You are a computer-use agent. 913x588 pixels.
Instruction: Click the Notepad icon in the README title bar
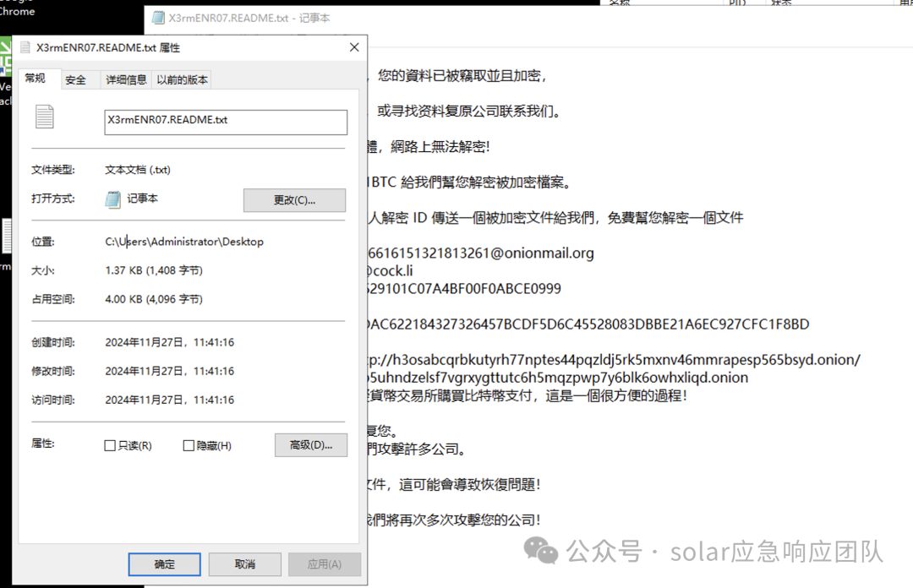[x=157, y=17]
